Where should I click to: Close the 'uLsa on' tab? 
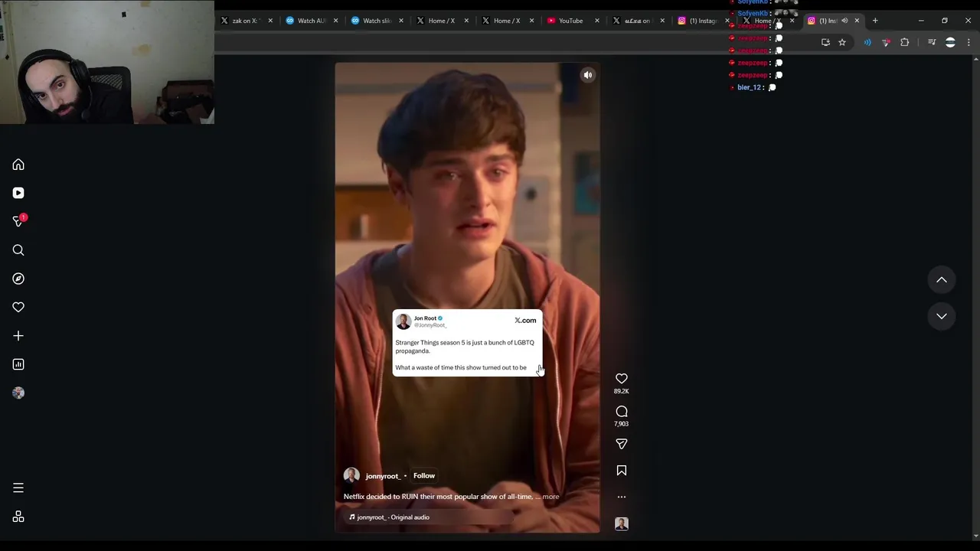point(662,21)
